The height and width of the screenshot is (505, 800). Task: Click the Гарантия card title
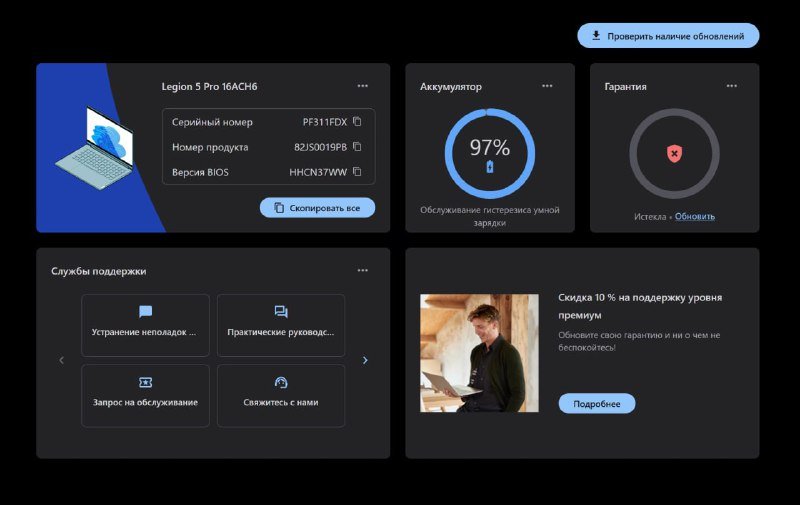(626, 87)
